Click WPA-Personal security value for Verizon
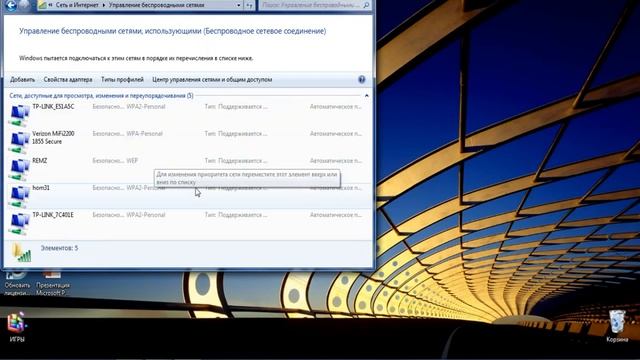 pyautogui.click(x=144, y=134)
